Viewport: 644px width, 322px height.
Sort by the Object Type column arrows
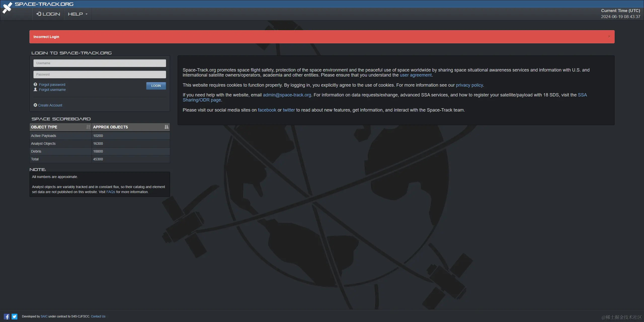click(88, 127)
